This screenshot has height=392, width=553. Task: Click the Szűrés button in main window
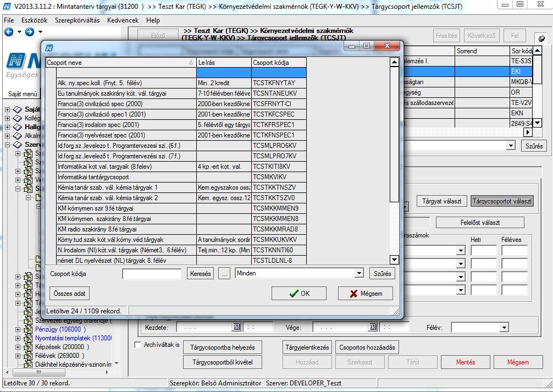pyautogui.click(x=534, y=146)
